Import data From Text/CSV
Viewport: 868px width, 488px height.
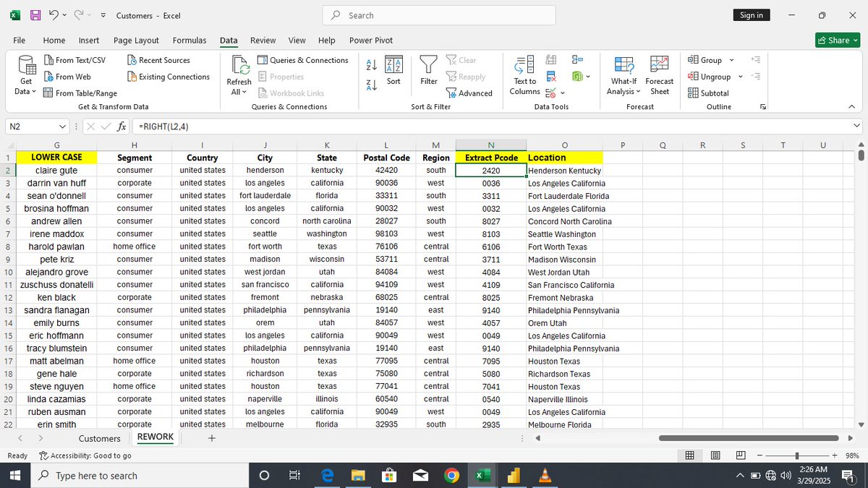[x=75, y=60]
